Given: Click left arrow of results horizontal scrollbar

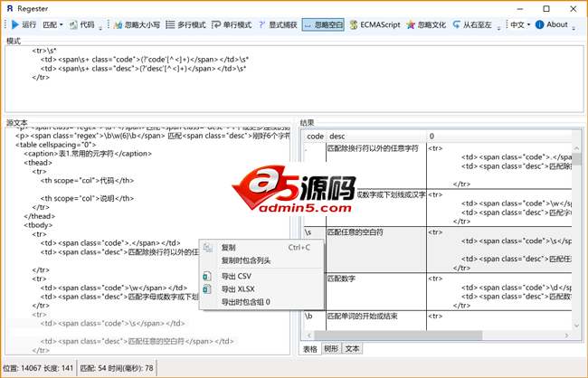Looking at the screenshot, I should 309,335.
